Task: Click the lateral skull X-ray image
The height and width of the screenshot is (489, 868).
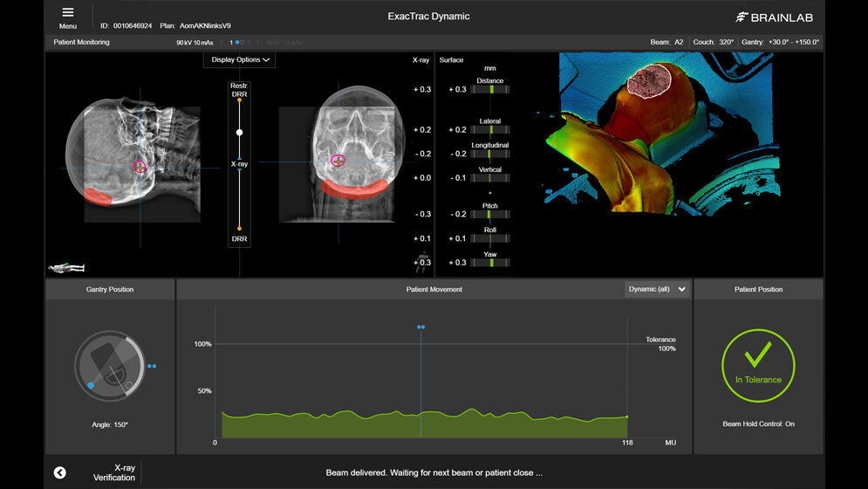Action: point(133,159)
